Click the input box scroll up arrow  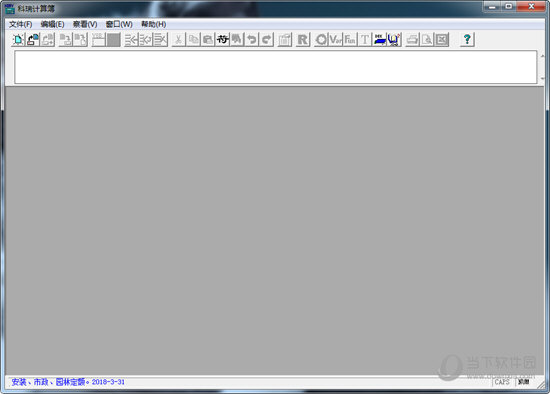point(542,56)
